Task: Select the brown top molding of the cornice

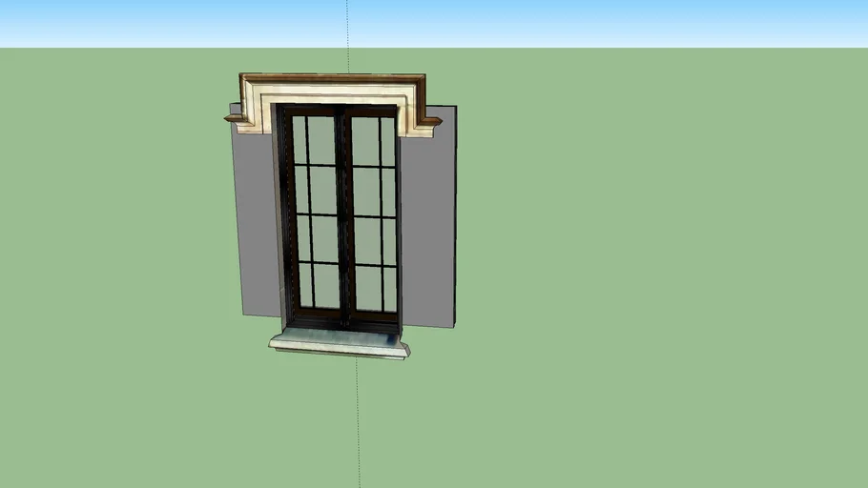Action: tap(332, 77)
